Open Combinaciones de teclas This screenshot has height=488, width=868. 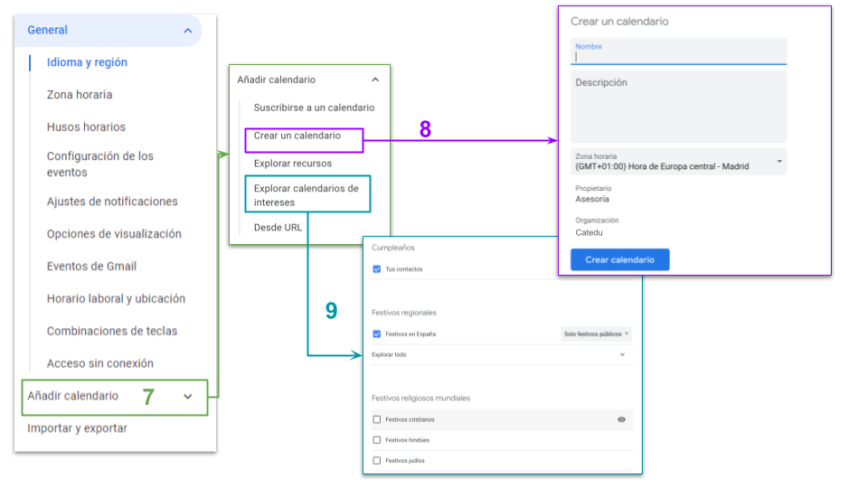coord(112,331)
